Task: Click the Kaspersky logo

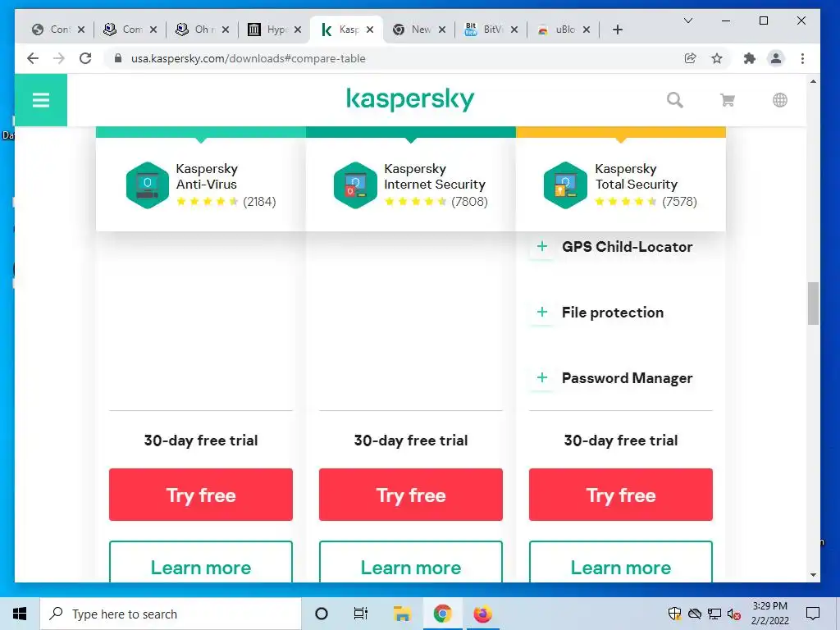Action: pos(410,99)
